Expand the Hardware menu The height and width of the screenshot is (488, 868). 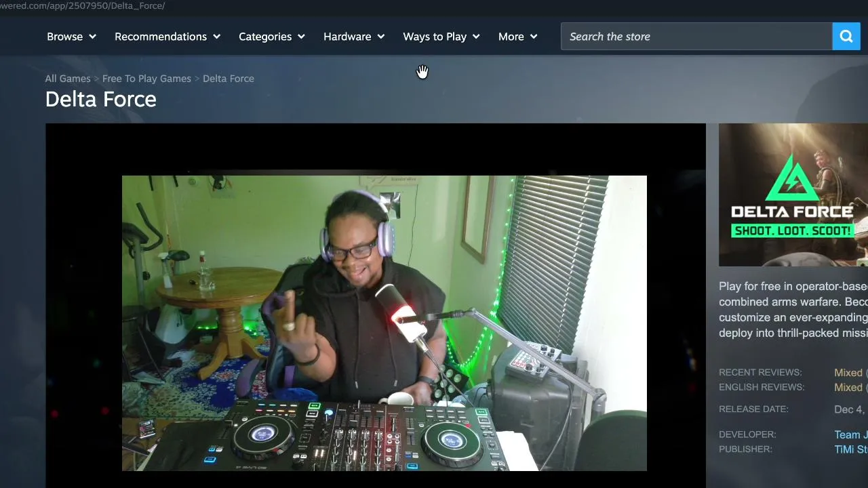[x=354, y=37]
